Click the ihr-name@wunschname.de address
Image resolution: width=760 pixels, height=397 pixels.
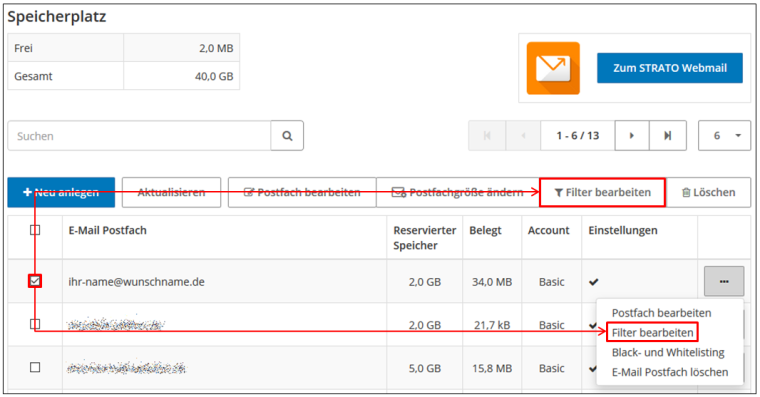136,282
